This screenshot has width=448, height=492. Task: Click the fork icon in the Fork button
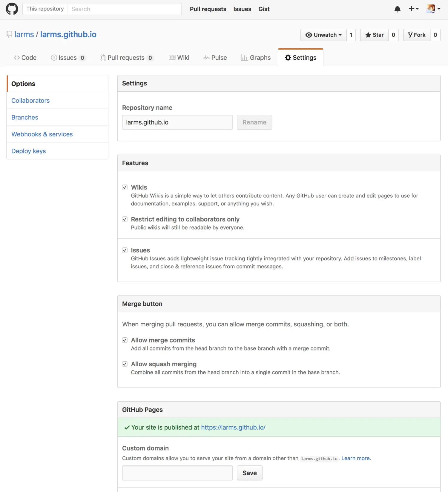point(410,35)
